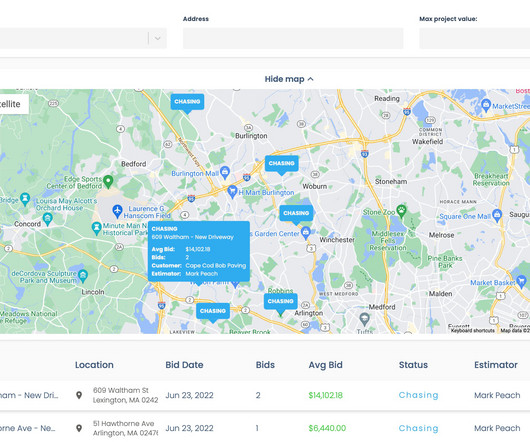This screenshot has height=442, width=530.
Task: Open the dropdown arrow in the left filter
Action: pos(158,38)
